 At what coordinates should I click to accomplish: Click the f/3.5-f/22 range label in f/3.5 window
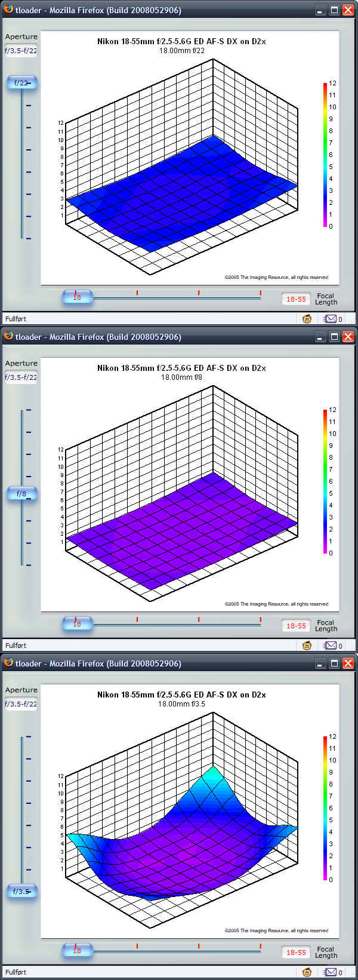(21, 704)
